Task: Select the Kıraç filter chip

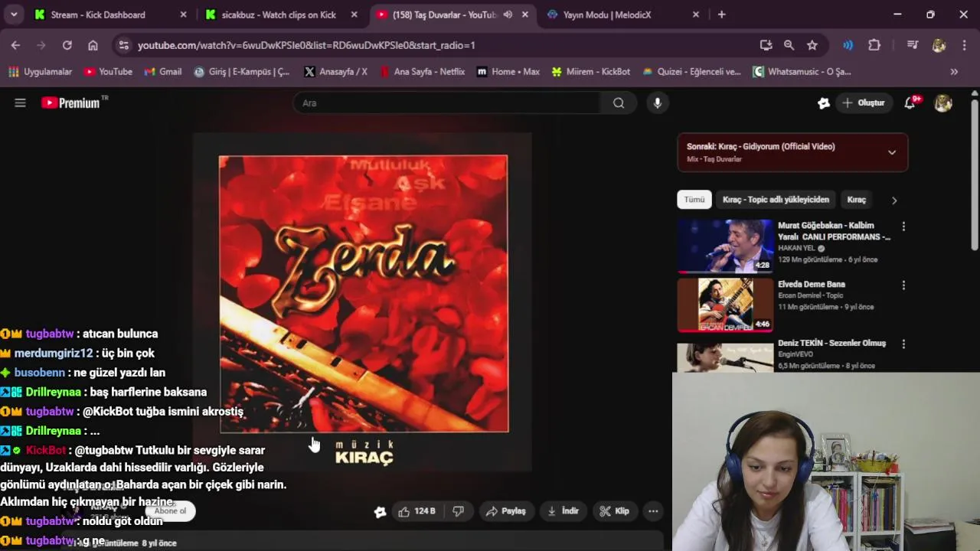Action: pos(856,200)
